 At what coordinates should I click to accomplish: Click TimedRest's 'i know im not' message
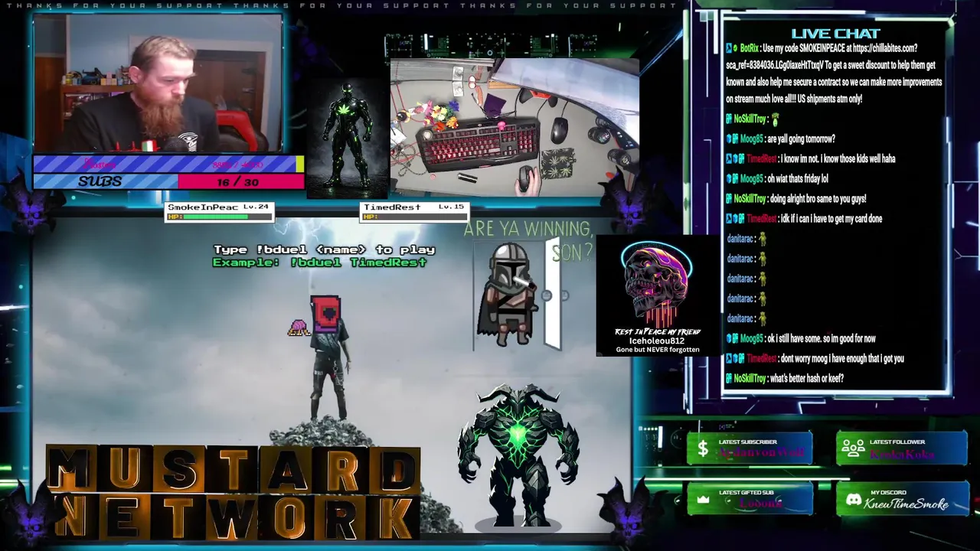(x=838, y=159)
